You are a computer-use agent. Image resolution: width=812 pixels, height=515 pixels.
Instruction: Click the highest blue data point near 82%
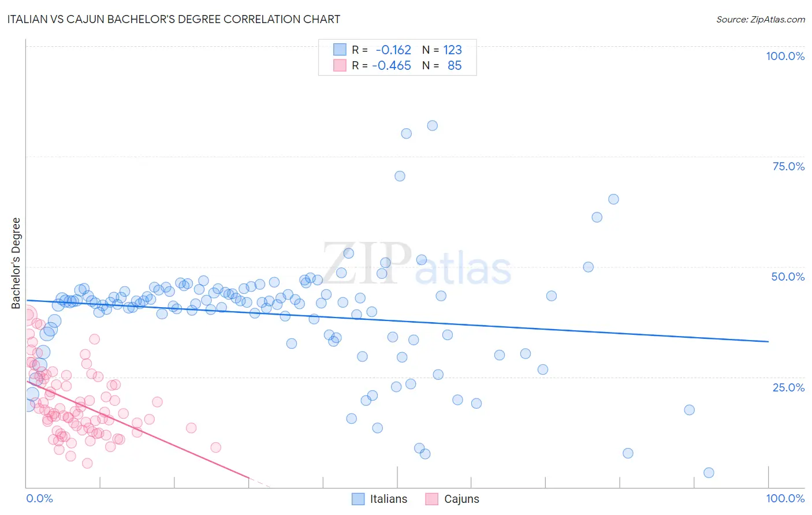(x=432, y=125)
